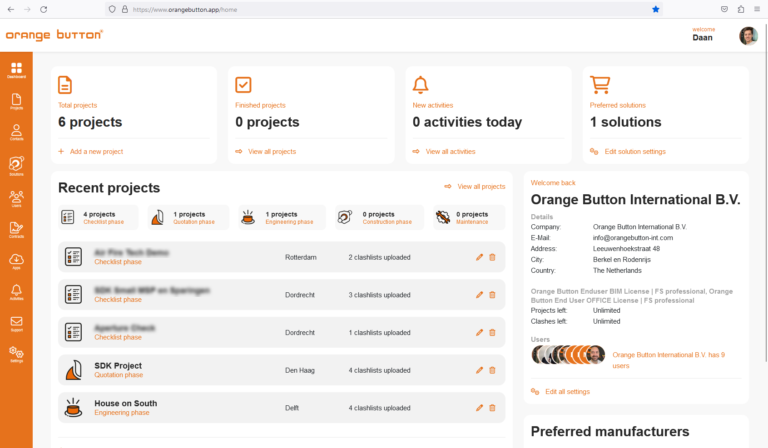Filter by 1 projects Quotation phase
The width and height of the screenshot is (768, 448).
point(188,217)
